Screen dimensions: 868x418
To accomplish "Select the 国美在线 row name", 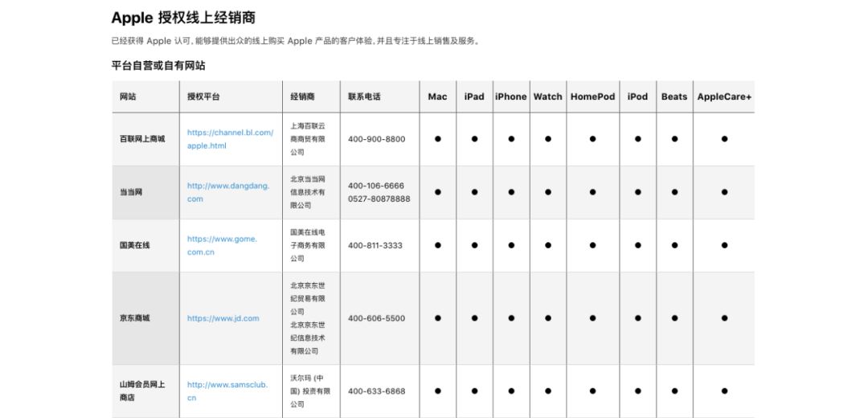I will click(135, 245).
